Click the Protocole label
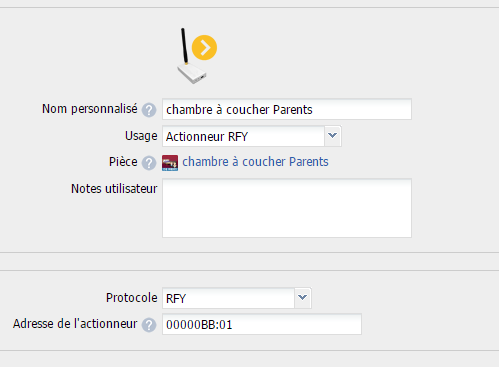499x367 pixels. tap(131, 298)
